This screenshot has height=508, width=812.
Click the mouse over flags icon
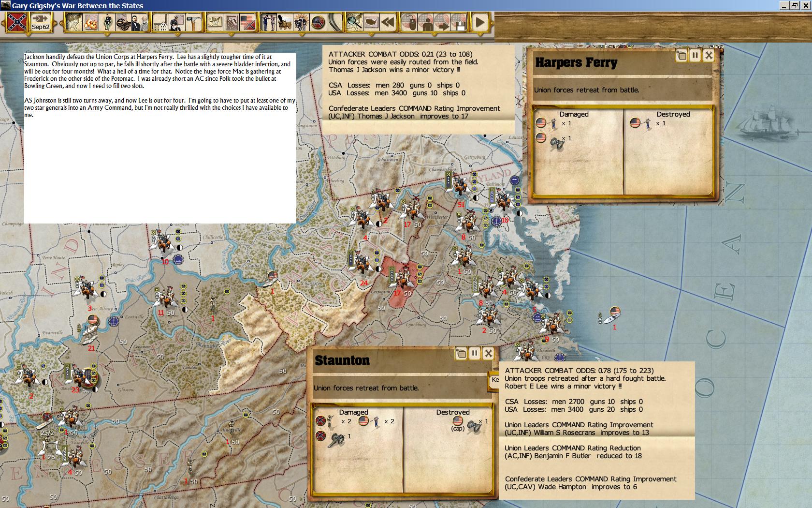[x=410, y=22]
